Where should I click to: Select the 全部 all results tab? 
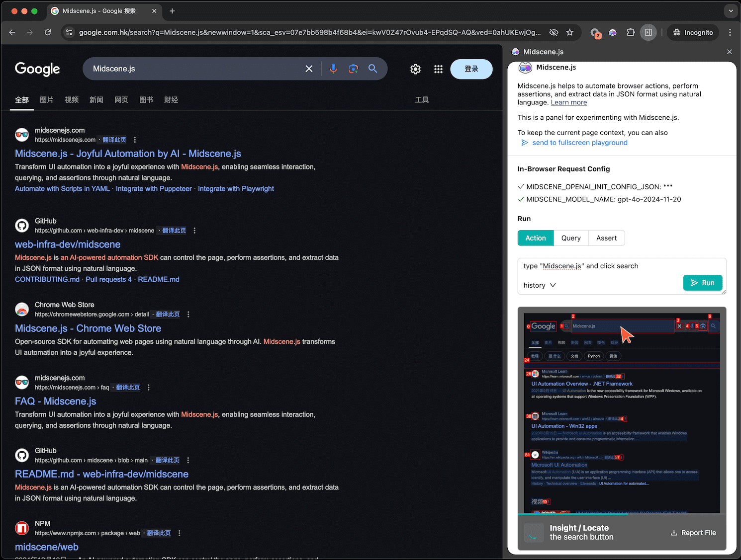tap(22, 100)
